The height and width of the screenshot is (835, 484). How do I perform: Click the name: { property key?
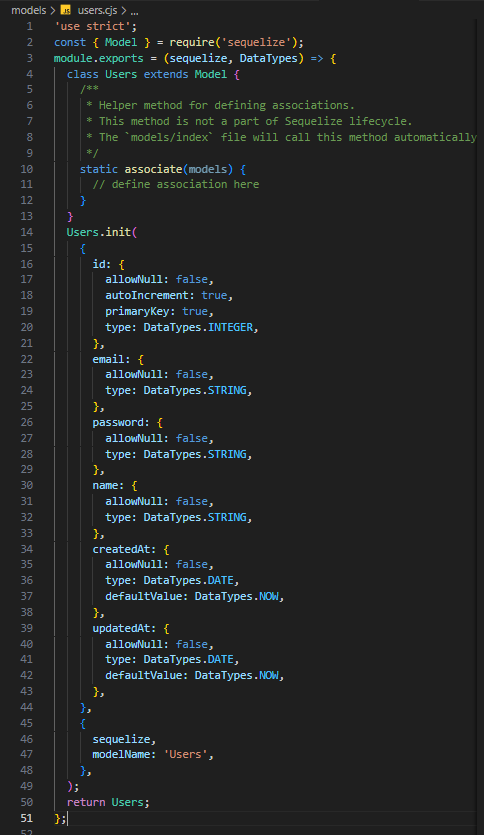click(x=115, y=486)
